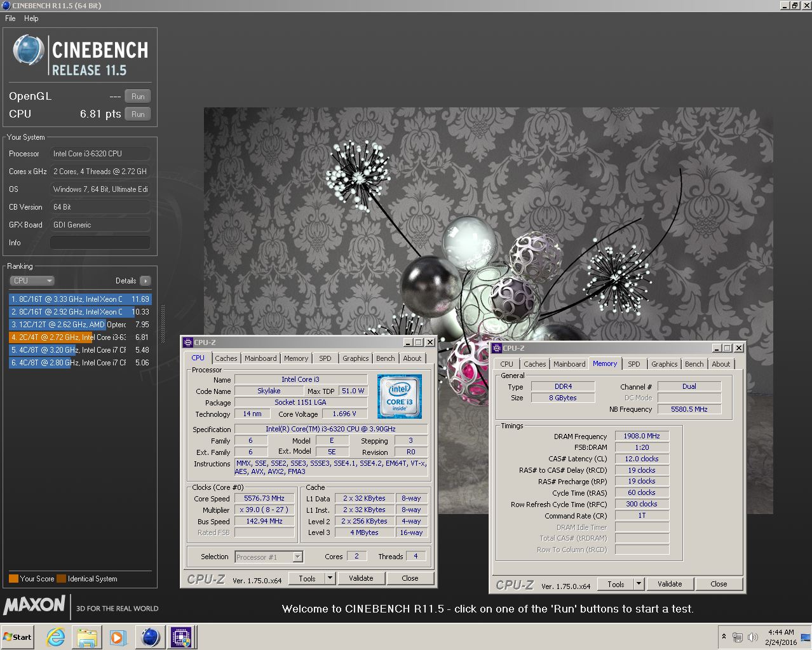Select CPU tab in right CPU-Z Memory window

click(506, 364)
